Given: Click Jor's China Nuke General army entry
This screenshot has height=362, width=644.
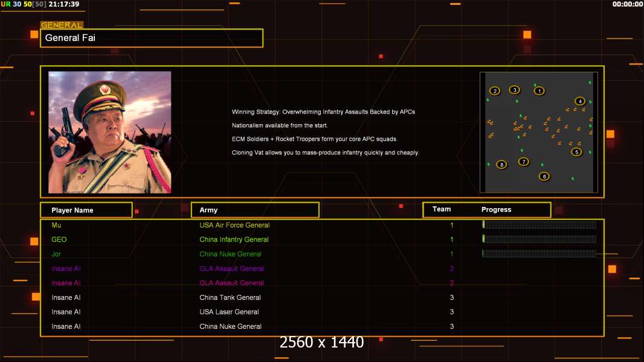Looking at the screenshot, I should [x=230, y=254].
